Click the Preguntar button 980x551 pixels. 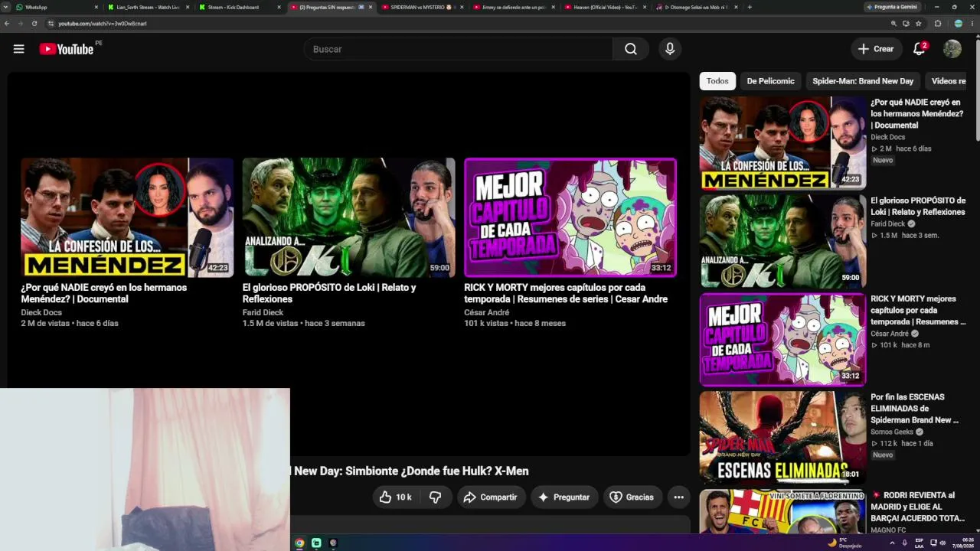(x=563, y=497)
